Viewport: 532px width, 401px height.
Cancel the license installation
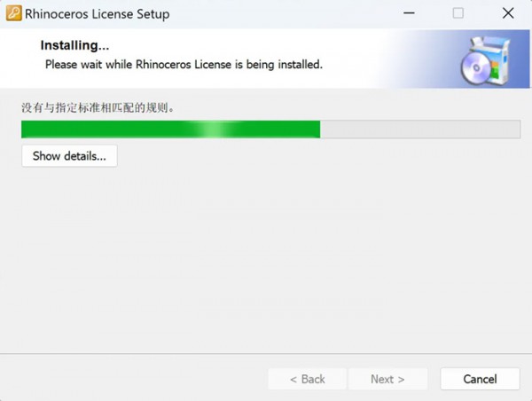tap(480, 379)
